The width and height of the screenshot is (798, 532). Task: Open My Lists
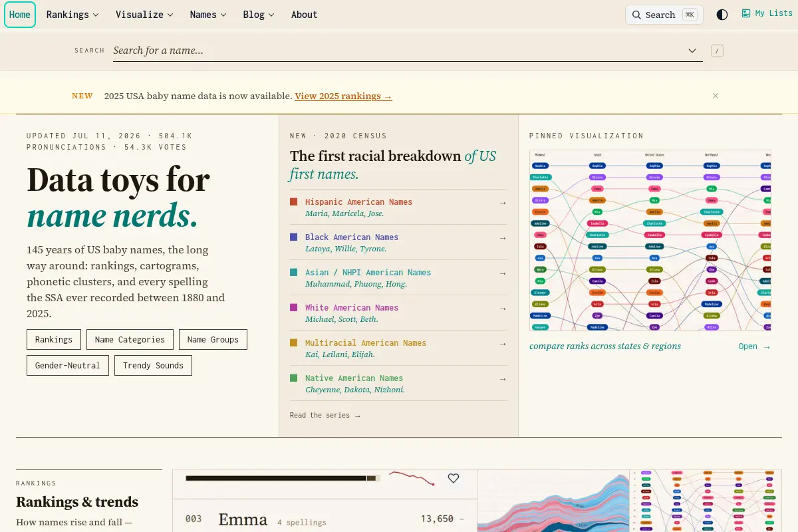[x=767, y=13]
